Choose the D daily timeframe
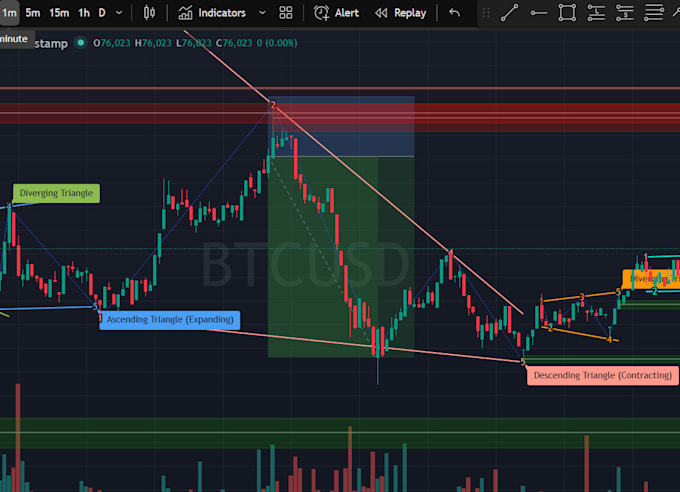The height and width of the screenshot is (492, 680). 102,13
